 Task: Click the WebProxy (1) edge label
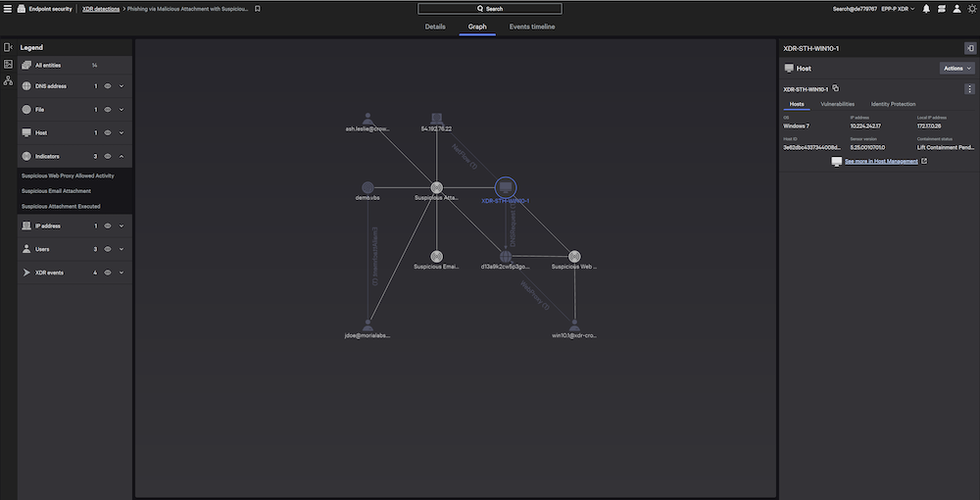point(534,295)
